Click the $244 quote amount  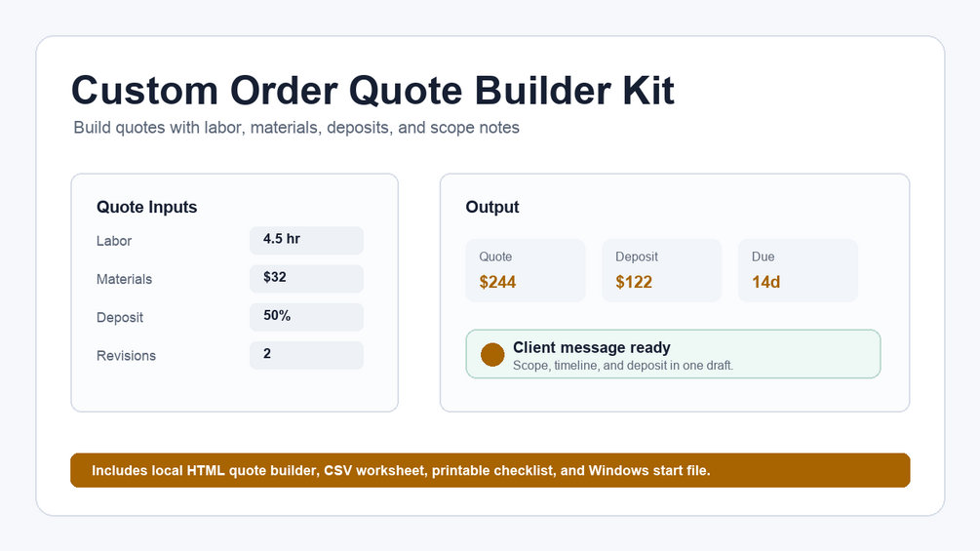(x=497, y=283)
